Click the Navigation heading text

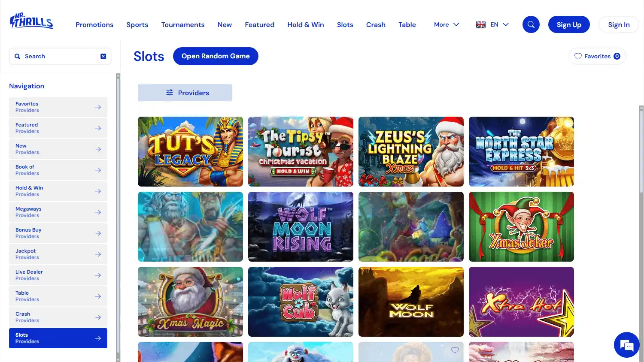tap(27, 86)
